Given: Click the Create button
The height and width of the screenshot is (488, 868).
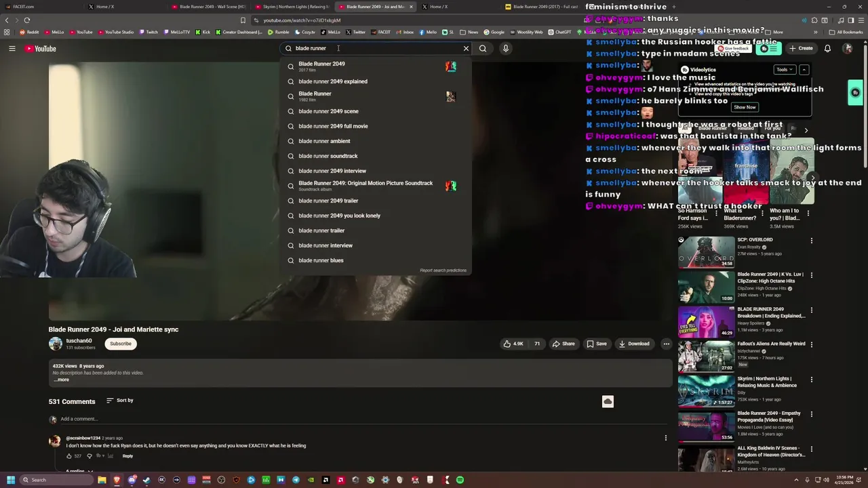Looking at the screenshot, I should tap(801, 48).
